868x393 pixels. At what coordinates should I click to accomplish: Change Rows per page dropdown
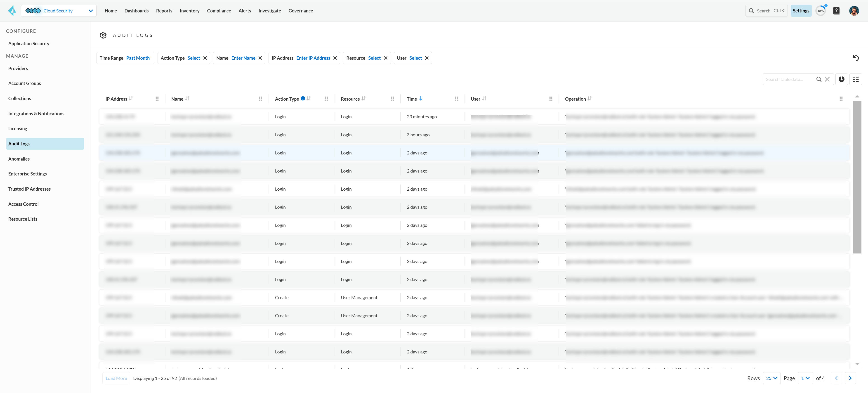(771, 378)
